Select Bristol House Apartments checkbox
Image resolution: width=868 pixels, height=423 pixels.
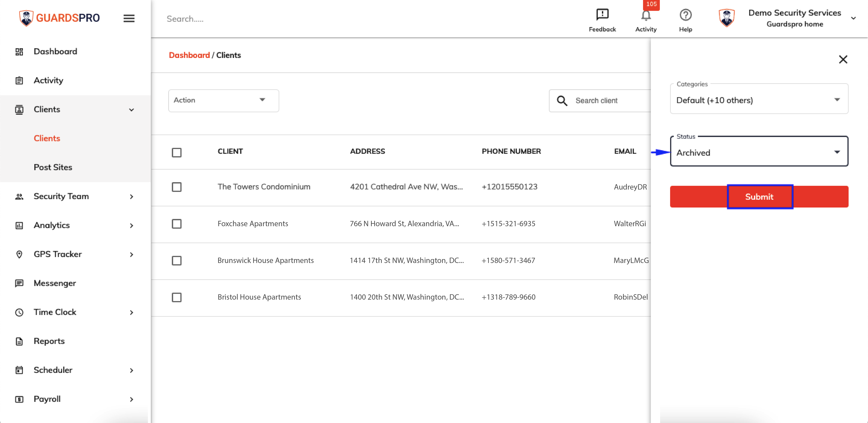[x=177, y=297]
